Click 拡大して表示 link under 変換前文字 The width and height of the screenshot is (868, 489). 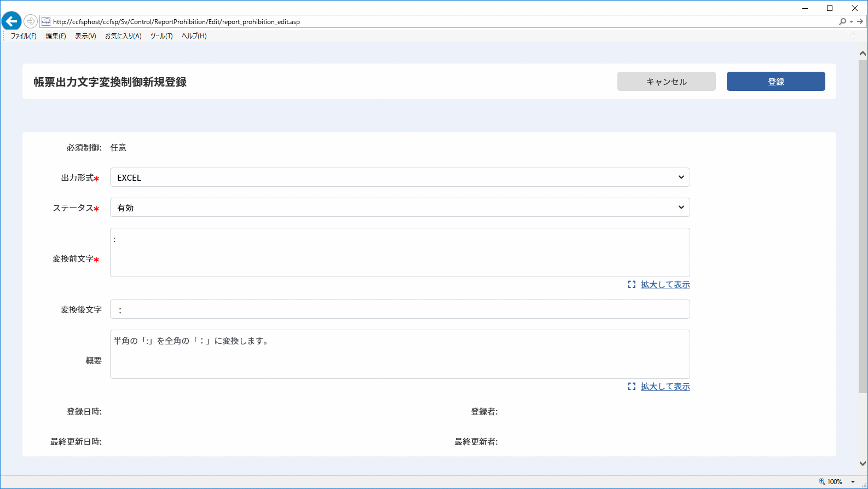click(x=666, y=285)
